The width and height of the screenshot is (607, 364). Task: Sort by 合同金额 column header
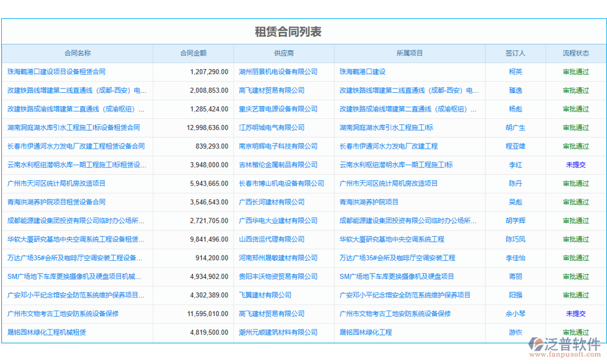pos(193,53)
